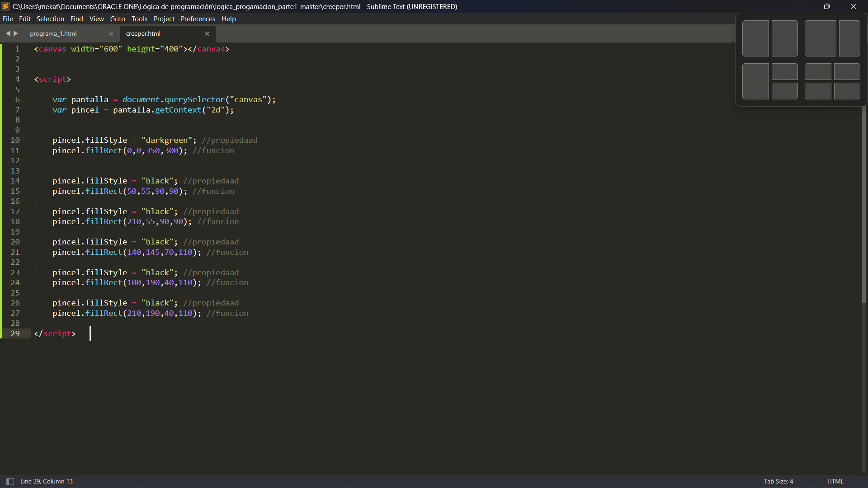Select the creeper.html tab
Viewport: 868px width, 488px height.
[x=142, y=33]
